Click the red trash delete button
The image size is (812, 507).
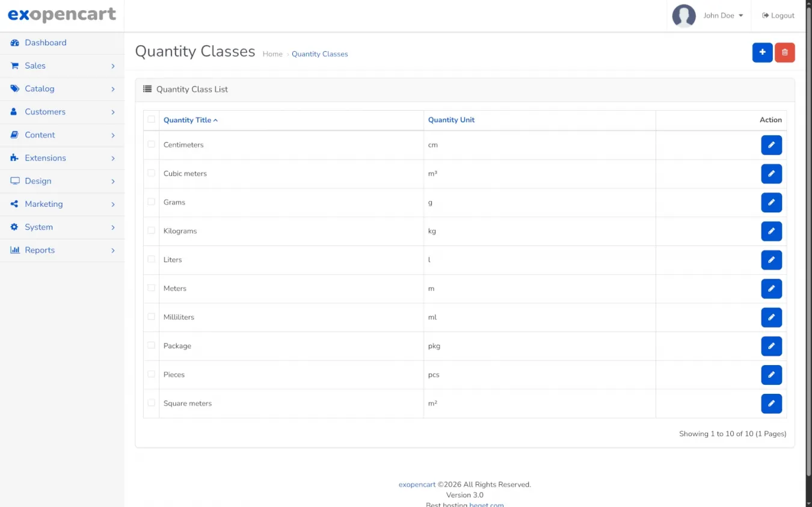[x=784, y=52]
